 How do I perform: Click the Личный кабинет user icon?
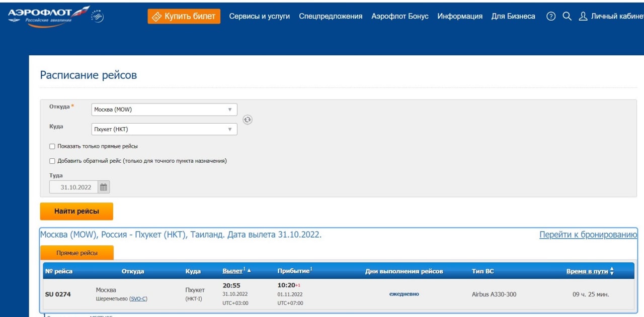point(583,17)
